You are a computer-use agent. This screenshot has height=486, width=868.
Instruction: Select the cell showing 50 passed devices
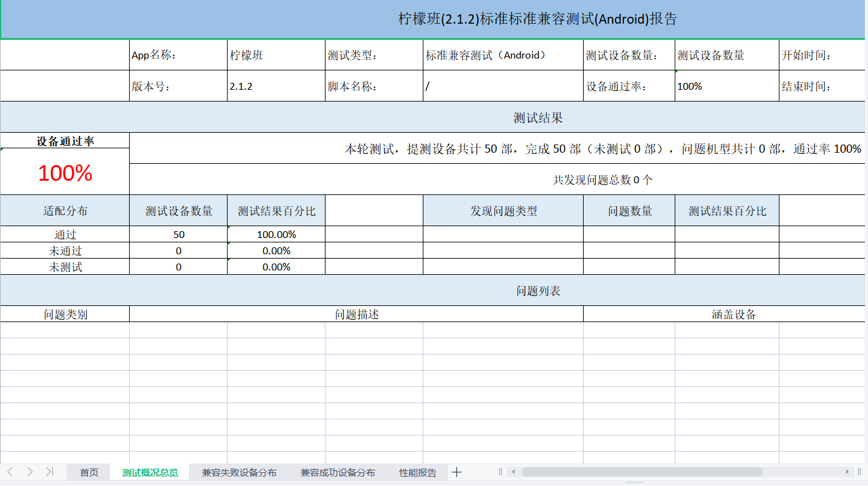point(178,234)
